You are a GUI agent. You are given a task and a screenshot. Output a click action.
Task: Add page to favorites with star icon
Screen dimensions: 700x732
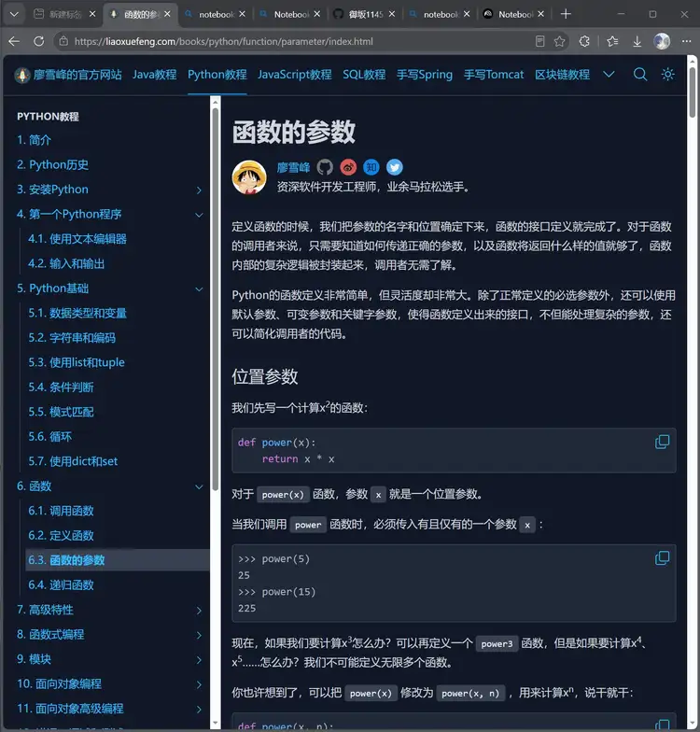click(x=560, y=41)
